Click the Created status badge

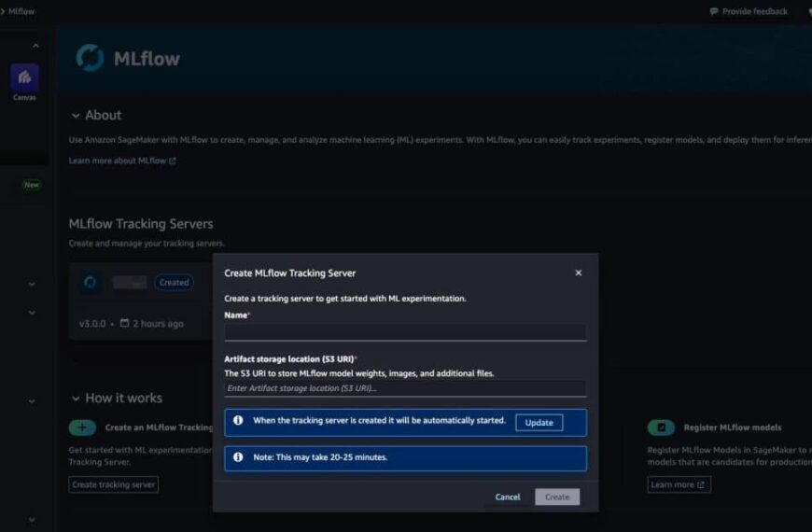pyautogui.click(x=174, y=282)
